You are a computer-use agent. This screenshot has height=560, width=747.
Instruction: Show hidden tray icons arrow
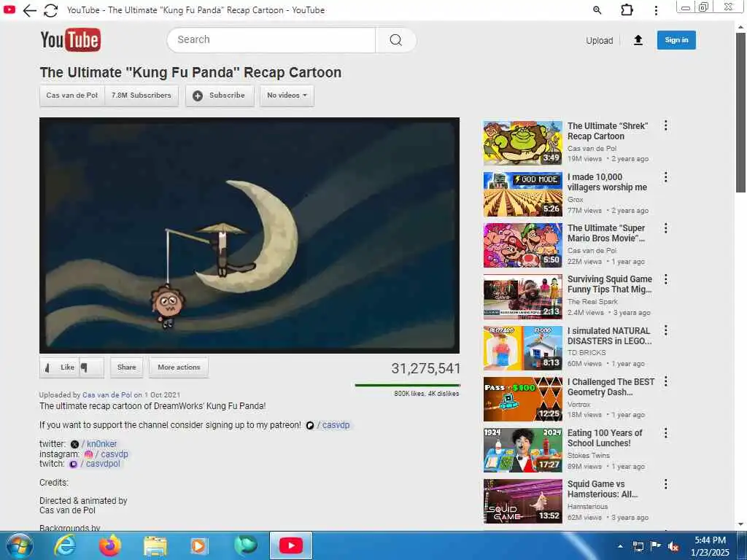(620, 546)
